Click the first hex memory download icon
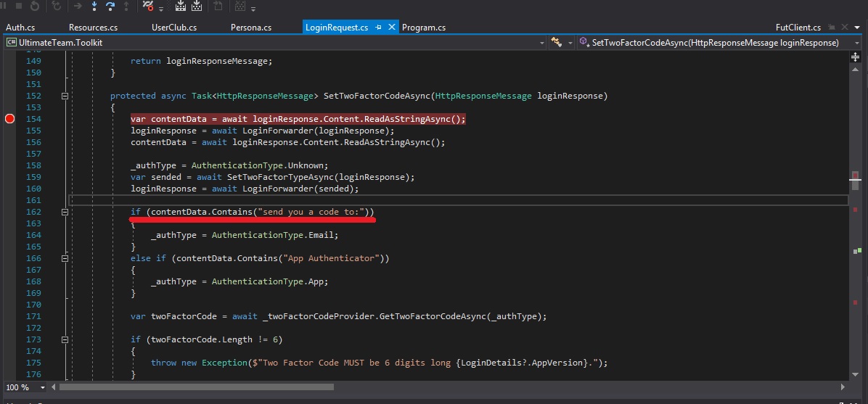The height and width of the screenshot is (404, 868). [181, 6]
